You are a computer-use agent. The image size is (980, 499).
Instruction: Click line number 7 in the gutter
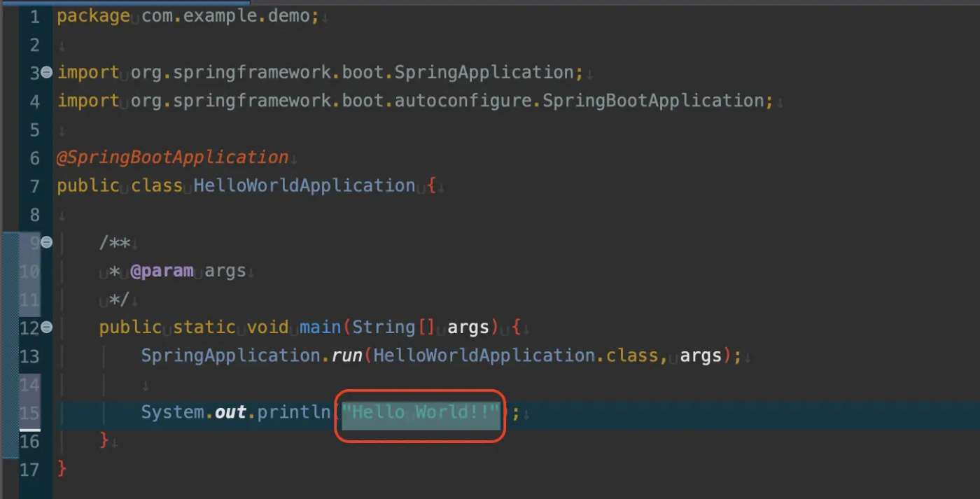point(34,186)
